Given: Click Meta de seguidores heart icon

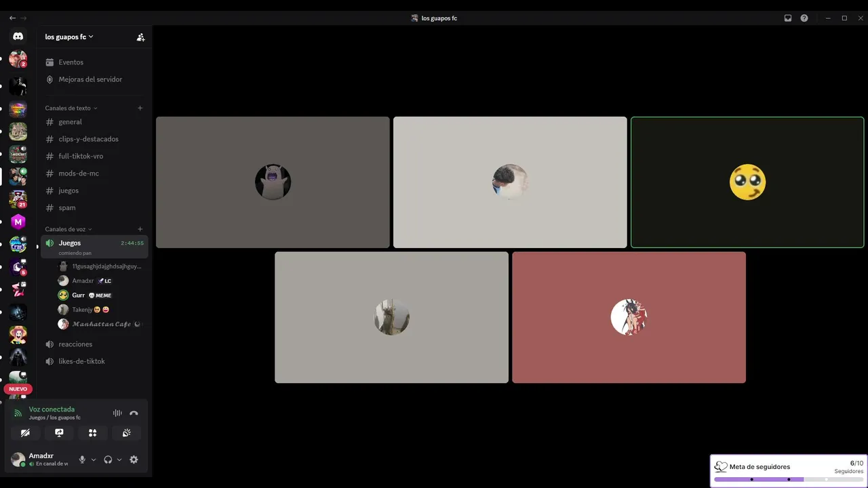Looking at the screenshot, I should [721, 466].
